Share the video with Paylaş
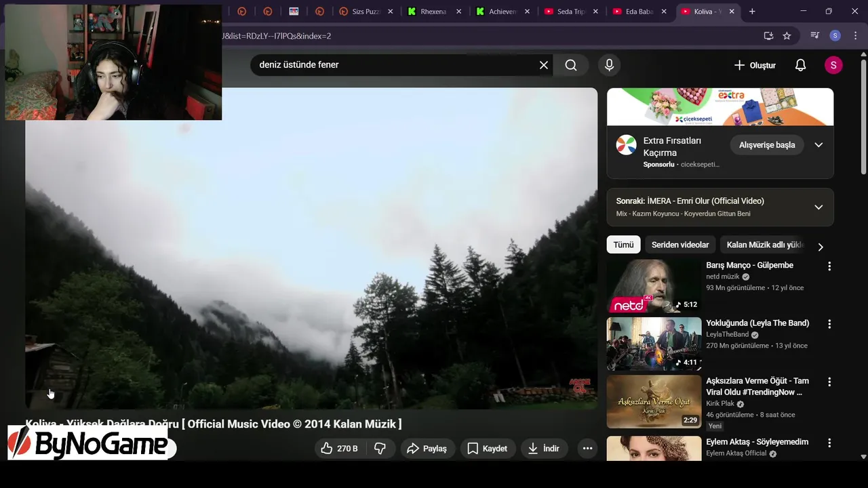The height and width of the screenshot is (488, 868). coord(427,448)
